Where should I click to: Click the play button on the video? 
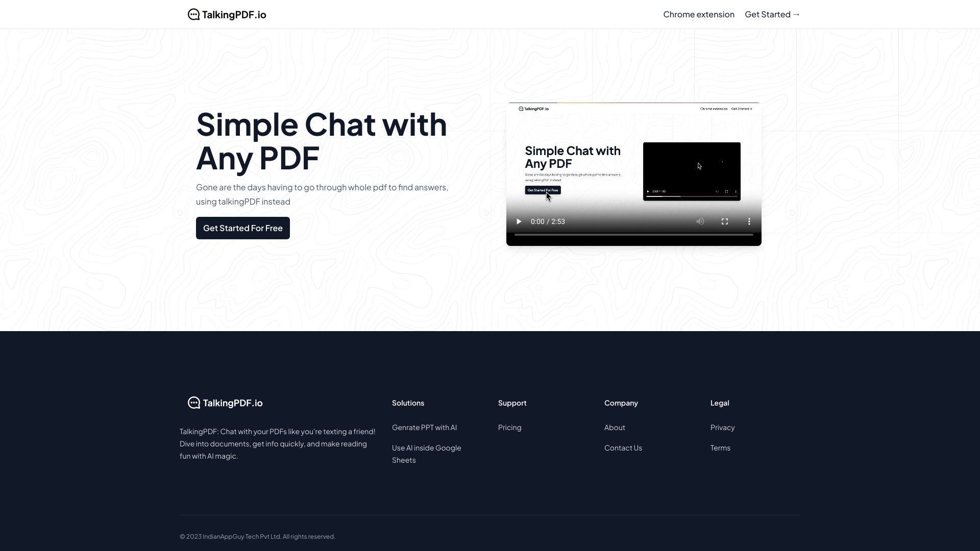click(x=518, y=221)
